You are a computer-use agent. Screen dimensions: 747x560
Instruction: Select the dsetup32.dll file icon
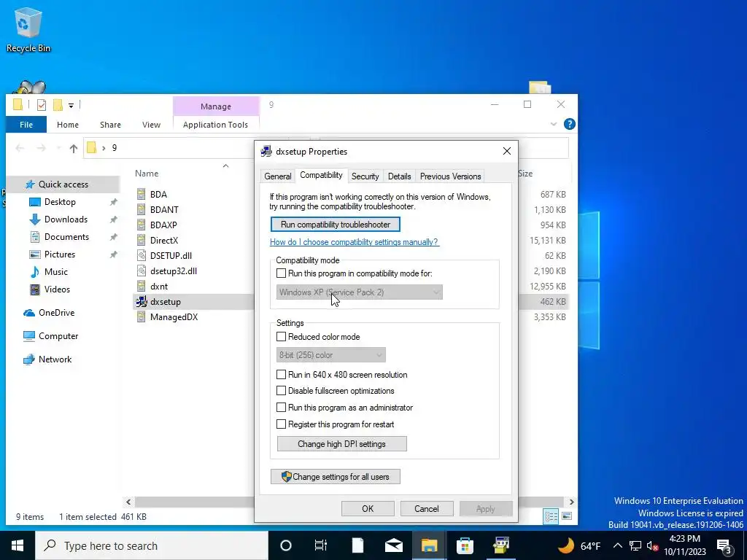(141, 271)
